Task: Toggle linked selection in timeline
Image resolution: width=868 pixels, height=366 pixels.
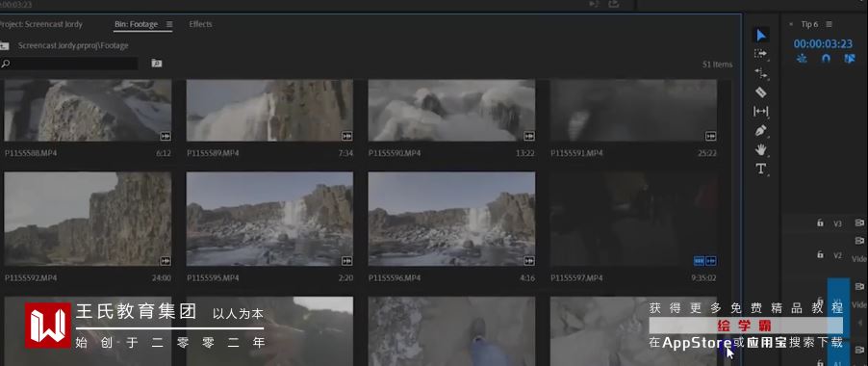Action: click(850, 58)
